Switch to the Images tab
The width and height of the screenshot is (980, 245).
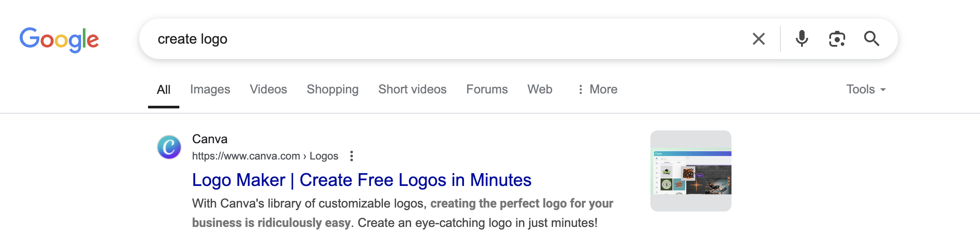210,89
